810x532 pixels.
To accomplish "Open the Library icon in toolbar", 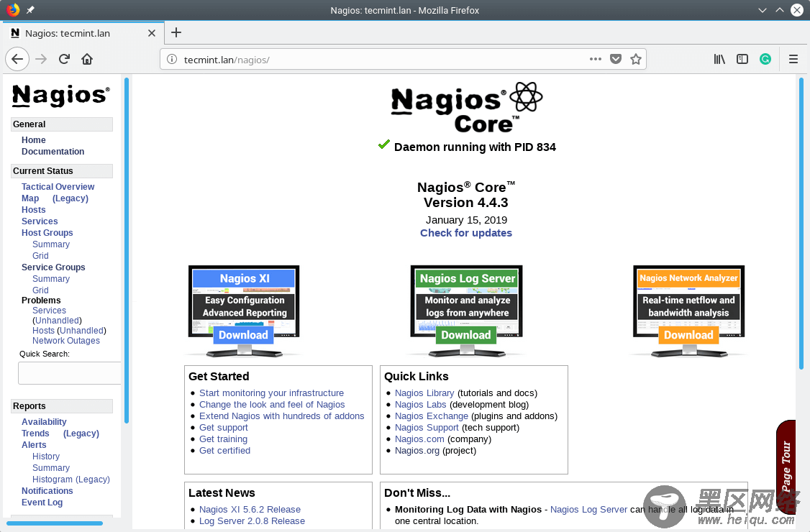I will click(719, 60).
